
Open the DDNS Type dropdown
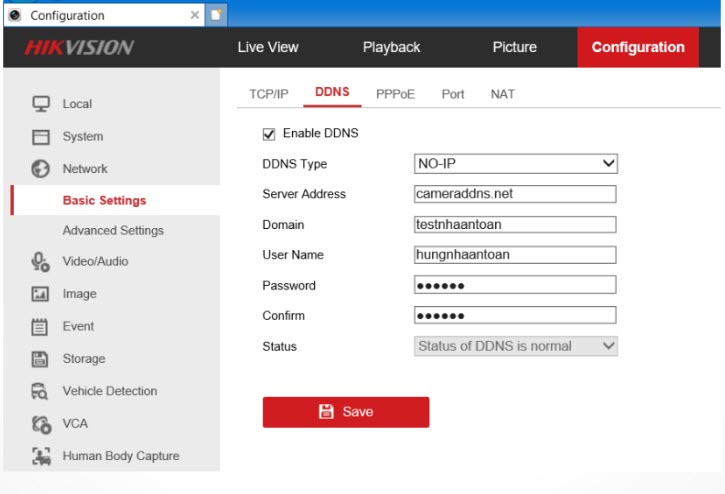515,164
